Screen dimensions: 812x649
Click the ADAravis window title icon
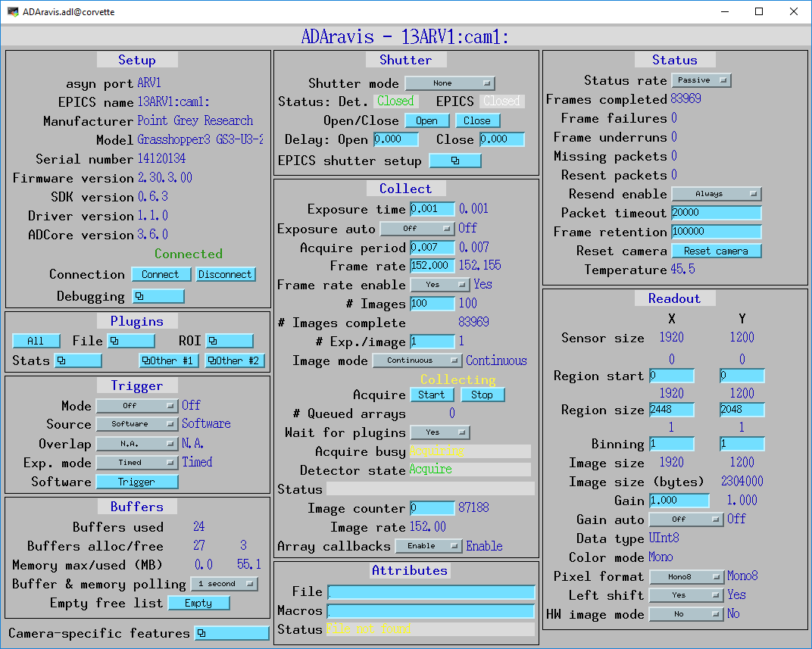(12, 11)
